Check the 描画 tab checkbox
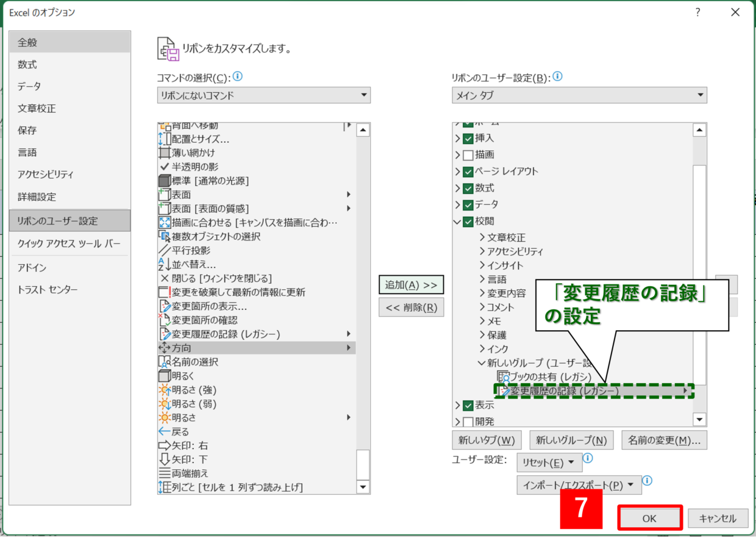The height and width of the screenshot is (540, 756). (468, 155)
